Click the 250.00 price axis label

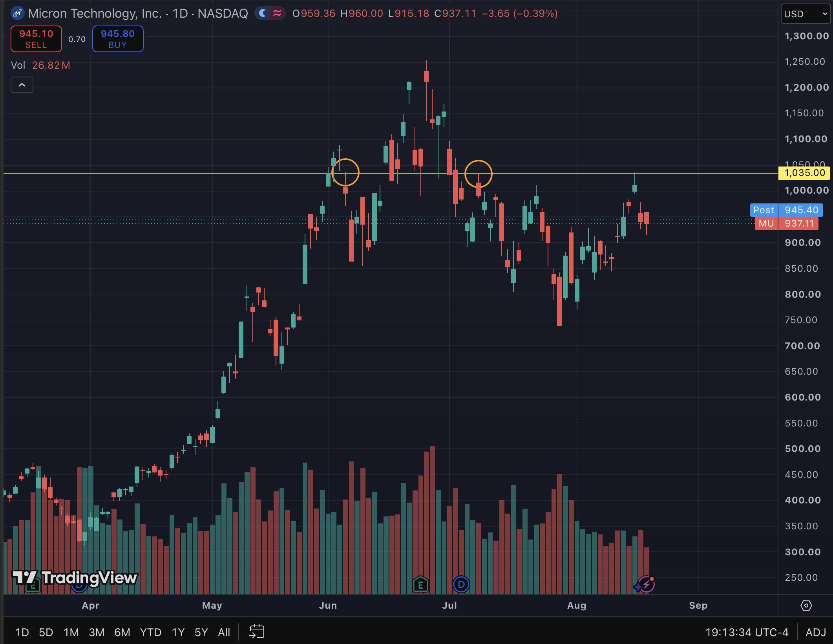click(801, 578)
